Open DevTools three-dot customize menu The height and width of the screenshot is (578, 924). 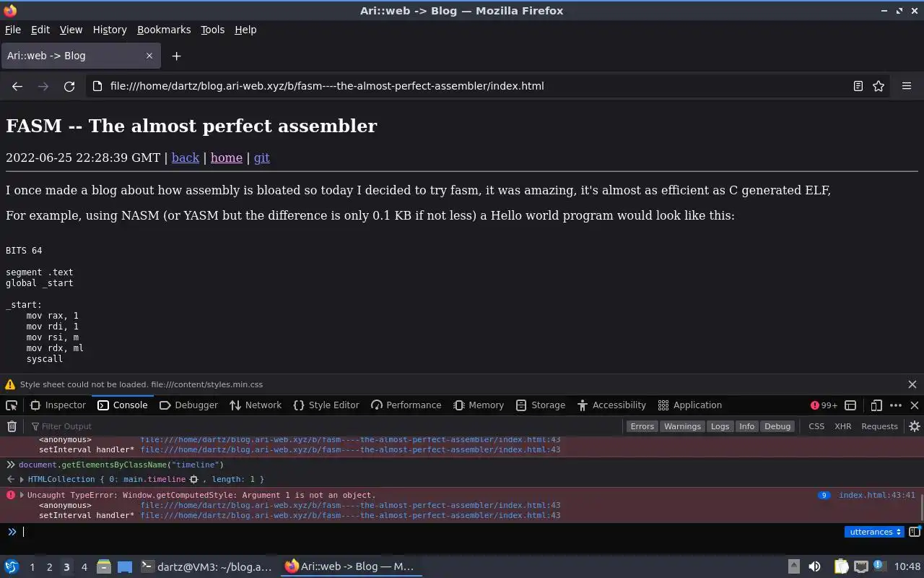[896, 405]
